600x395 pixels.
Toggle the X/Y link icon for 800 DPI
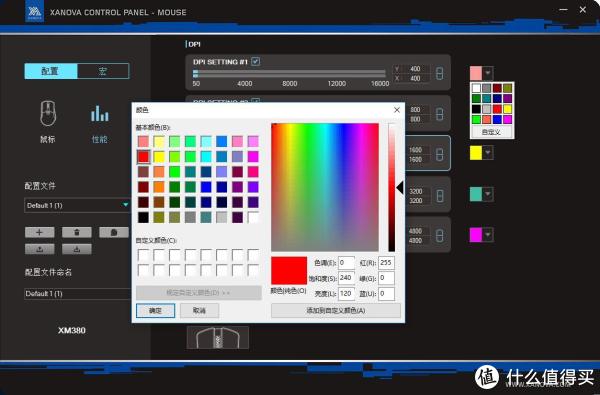[440, 114]
